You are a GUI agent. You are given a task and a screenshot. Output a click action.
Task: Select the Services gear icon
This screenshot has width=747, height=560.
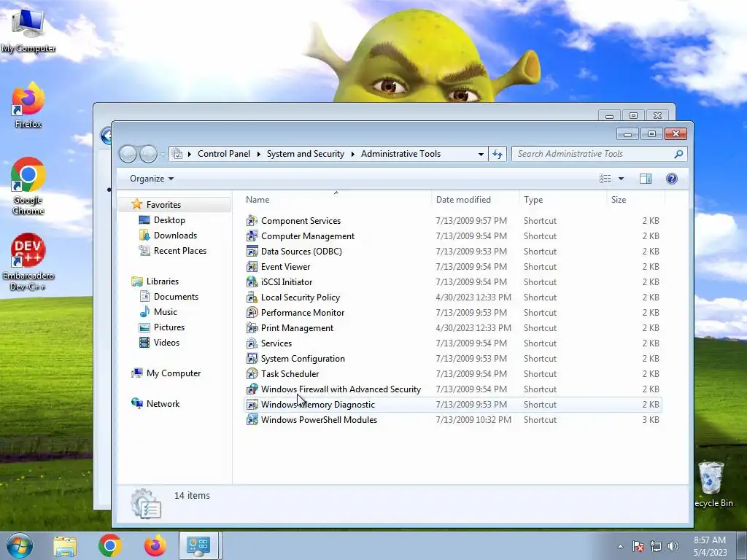(x=252, y=343)
